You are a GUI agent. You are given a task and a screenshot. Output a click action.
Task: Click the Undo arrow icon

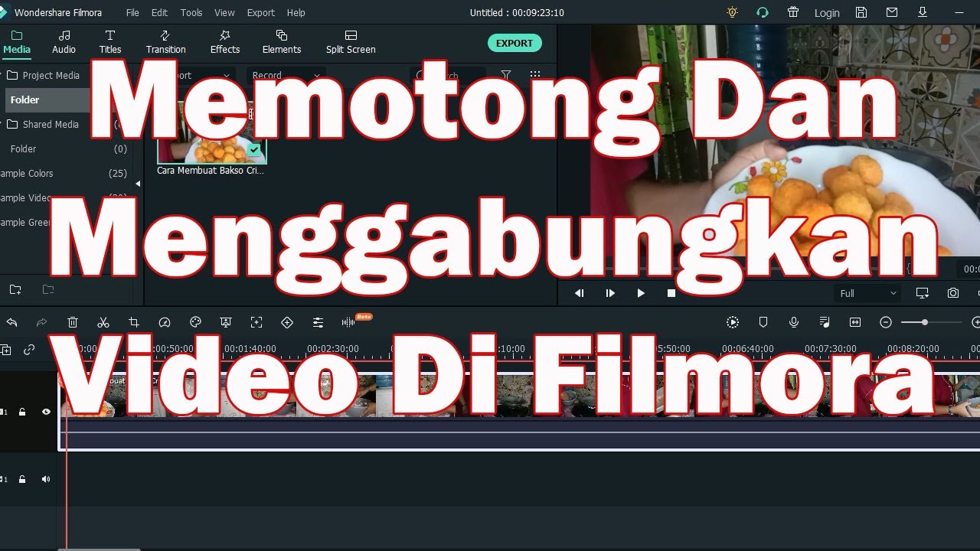click(11, 322)
